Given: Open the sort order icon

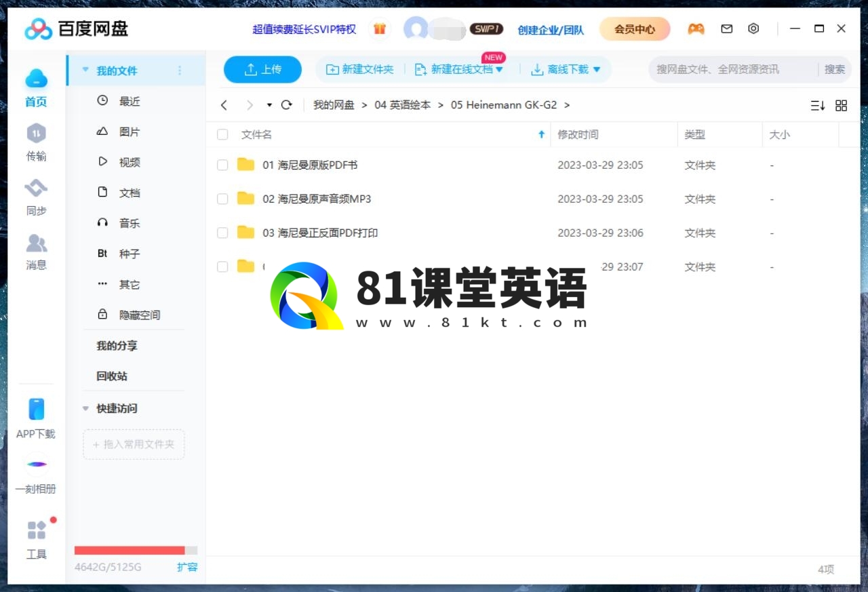Looking at the screenshot, I should pos(818,106).
